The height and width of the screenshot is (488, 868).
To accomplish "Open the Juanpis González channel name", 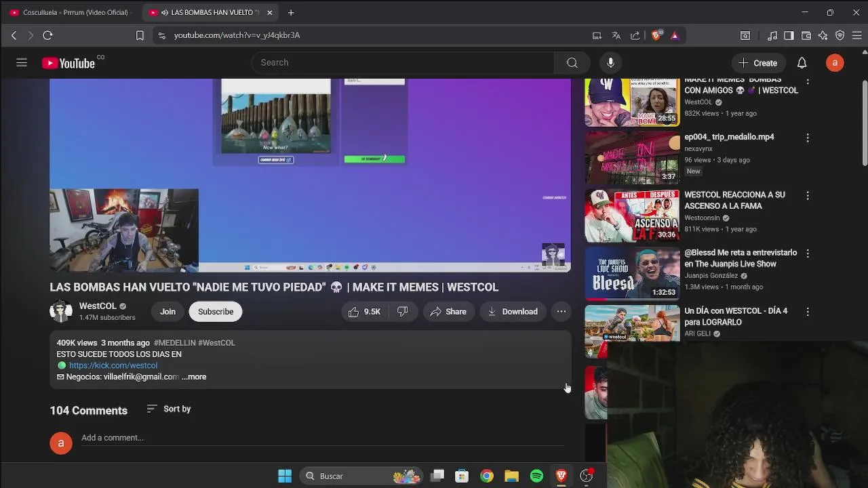I will pos(711,276).
